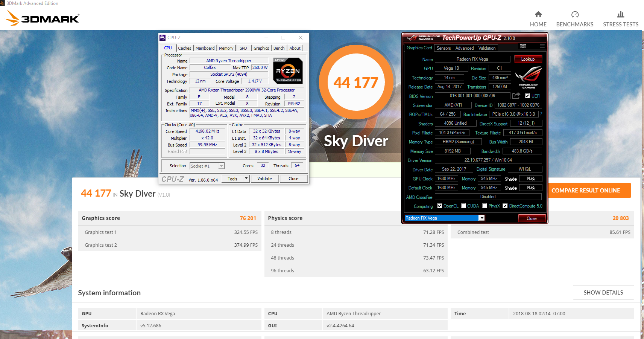
Task: Click the GUI version v2.4.4264 64
Action: tap(340, 326)
